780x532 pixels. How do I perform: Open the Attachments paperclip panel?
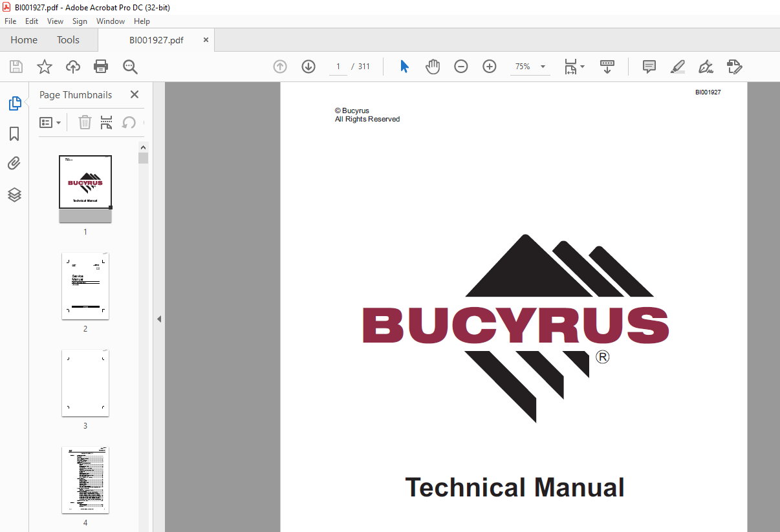pyautogui.click(x=14, y=164)
